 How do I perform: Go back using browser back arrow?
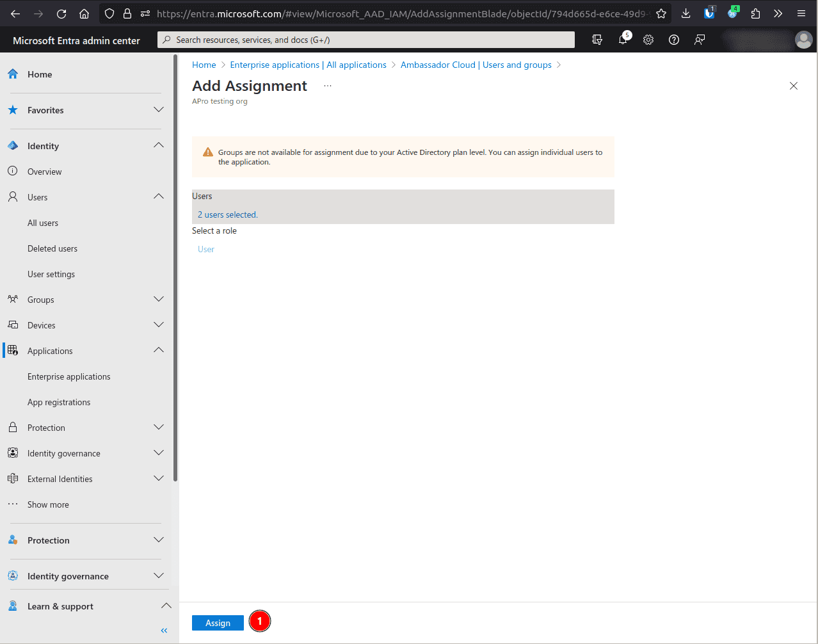(x=15, y=13)
